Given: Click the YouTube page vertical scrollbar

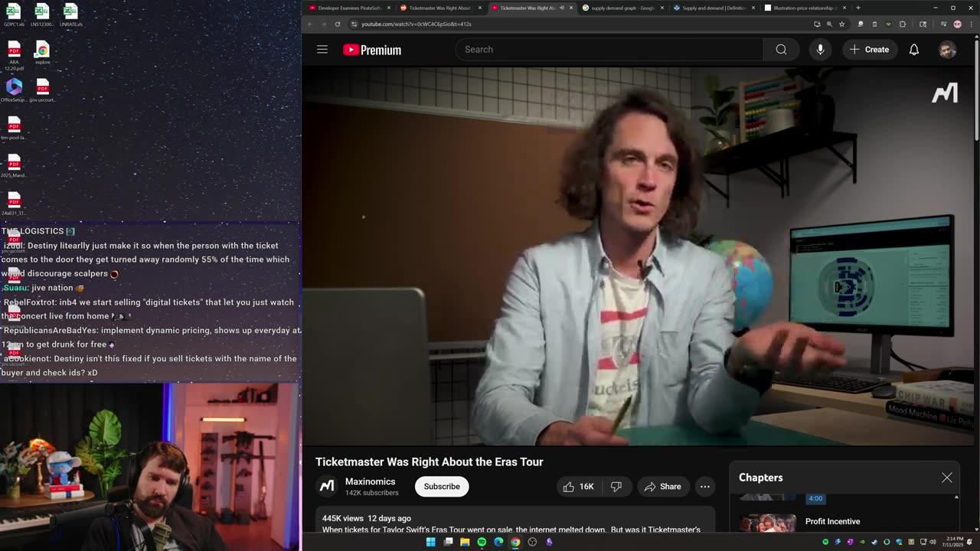Looking at the screenshot, I should [976, 92].
